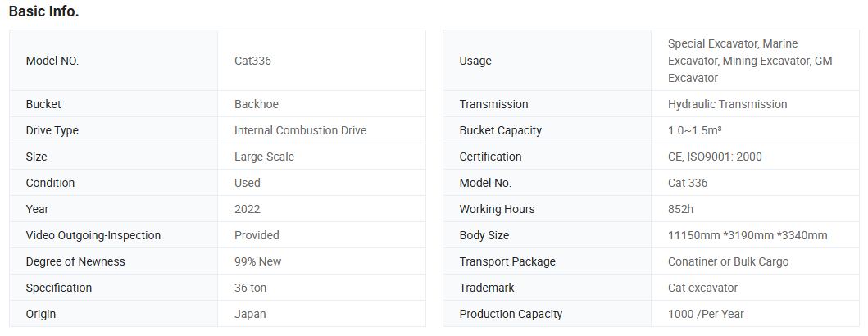Select the "Year" label
This screenshot has width=868, height=336.
[x=37, y=209]
